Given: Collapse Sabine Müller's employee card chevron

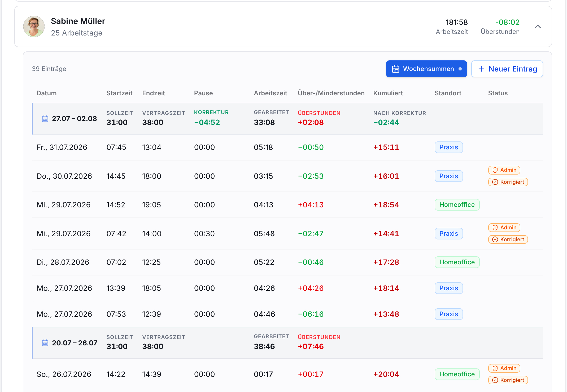Looking at the screenshot, I should tap(538, 26).
